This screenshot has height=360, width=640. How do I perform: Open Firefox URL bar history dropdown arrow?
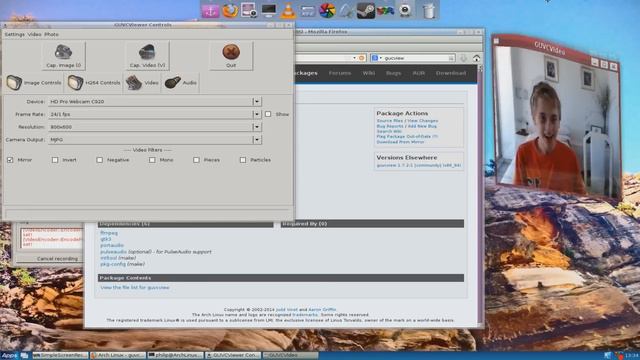pos(354,58)
